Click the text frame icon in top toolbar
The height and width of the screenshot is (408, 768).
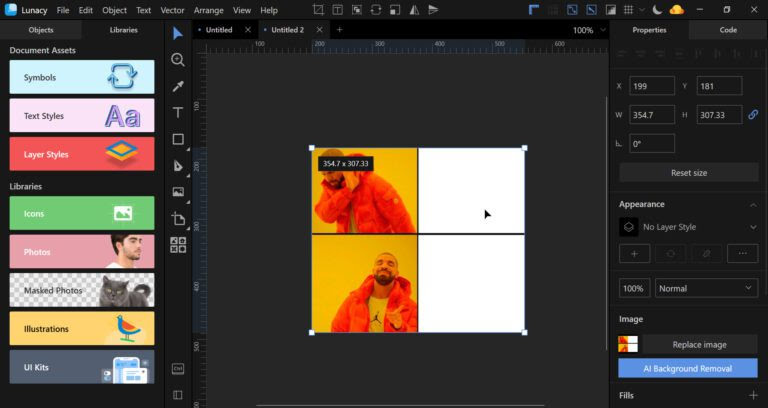[337, 10]
